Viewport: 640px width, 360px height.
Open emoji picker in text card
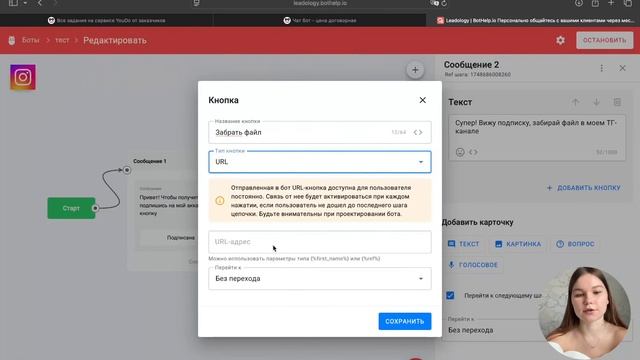(460, 152)
